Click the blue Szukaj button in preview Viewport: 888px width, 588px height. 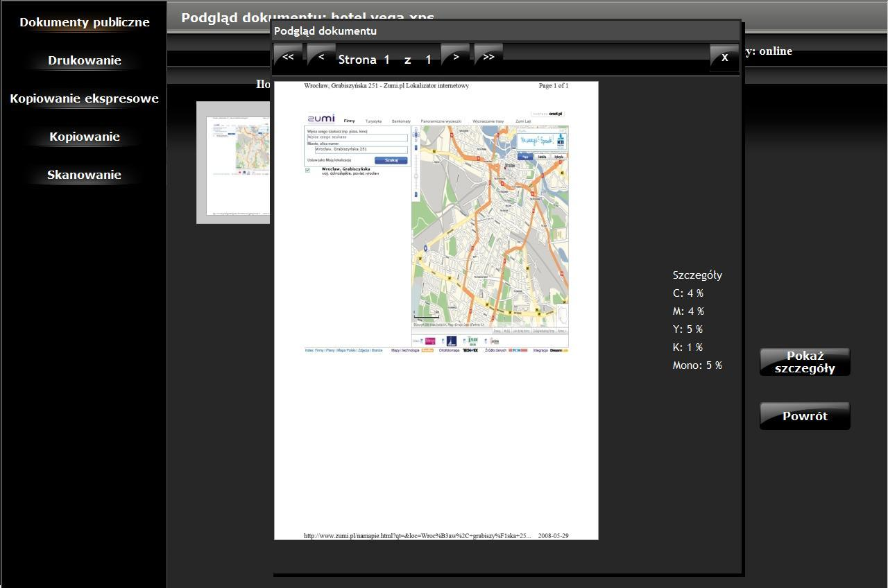[x=391, y=160]
